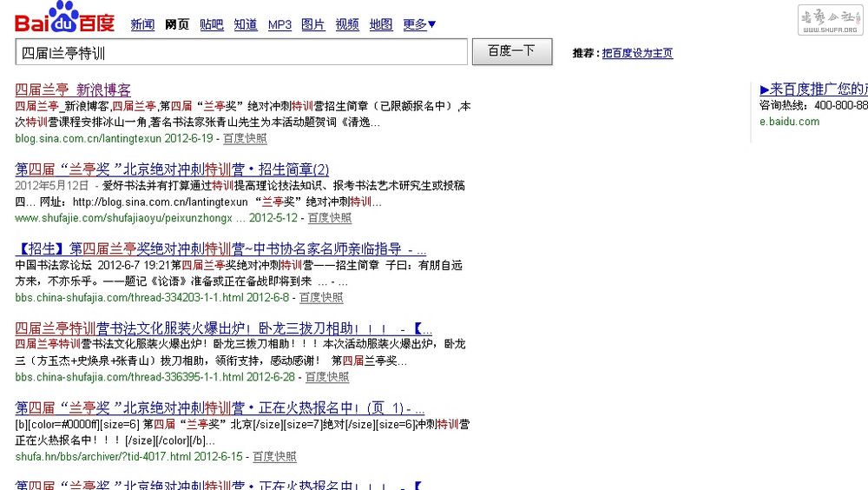The width and height of the screenshot is (868, 490).
Task: Open the 图片 images tab
Action: coord(313,25)
